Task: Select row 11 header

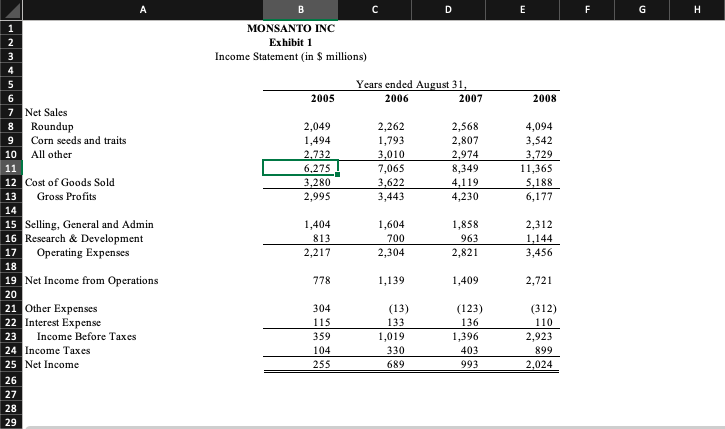Action: 11,168
